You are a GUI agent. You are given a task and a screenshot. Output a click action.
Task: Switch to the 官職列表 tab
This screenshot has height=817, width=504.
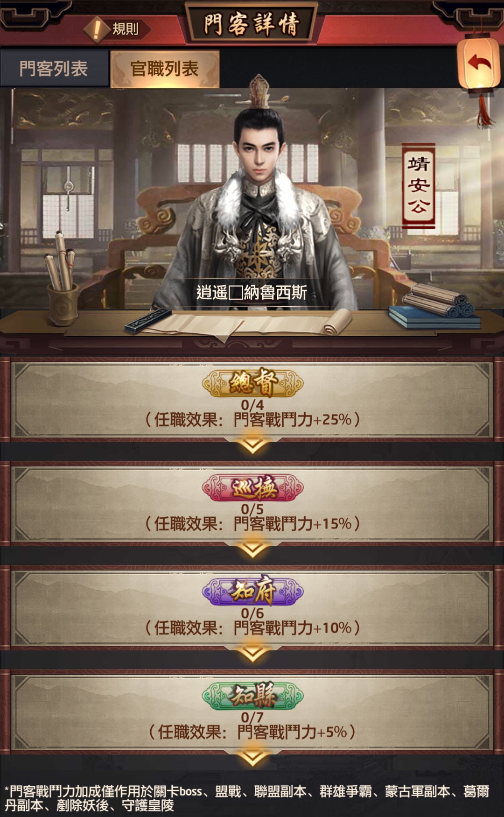tap(165, 69)
